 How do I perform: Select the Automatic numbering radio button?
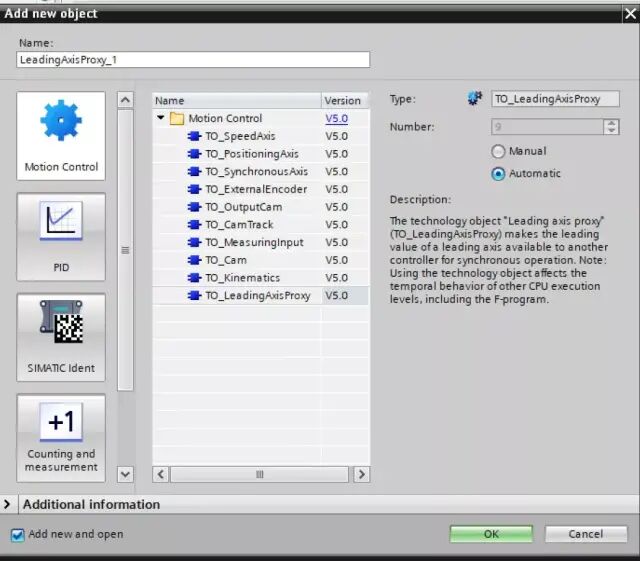[498, 174]
